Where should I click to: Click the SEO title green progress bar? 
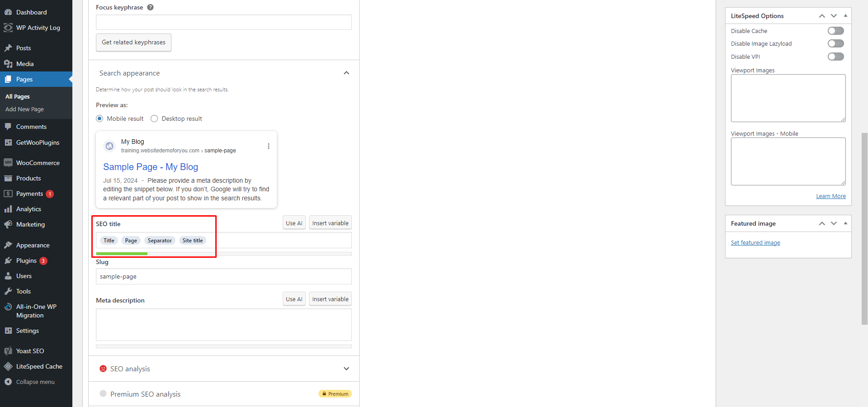click(x=122, y=254)
